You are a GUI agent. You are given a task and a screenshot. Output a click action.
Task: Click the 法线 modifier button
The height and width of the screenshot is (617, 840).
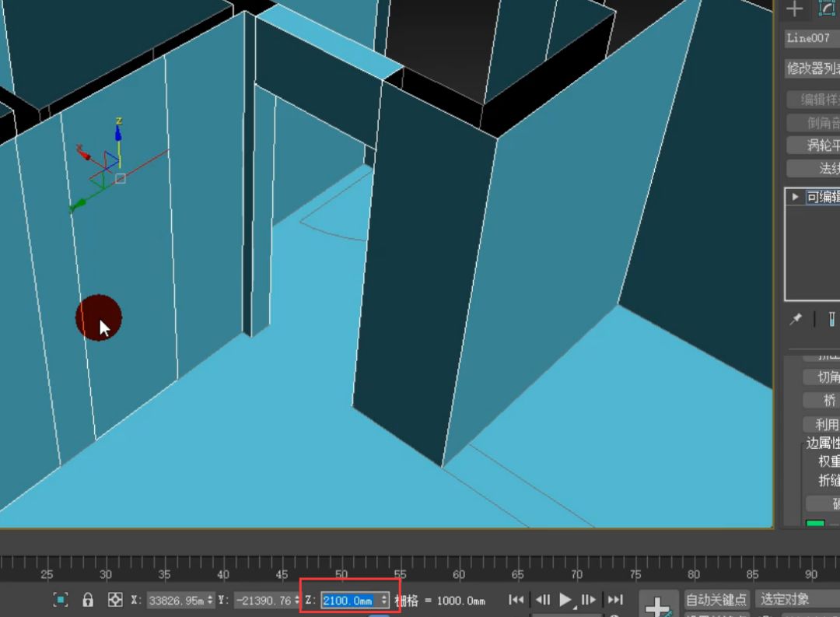tap(814, 168)
